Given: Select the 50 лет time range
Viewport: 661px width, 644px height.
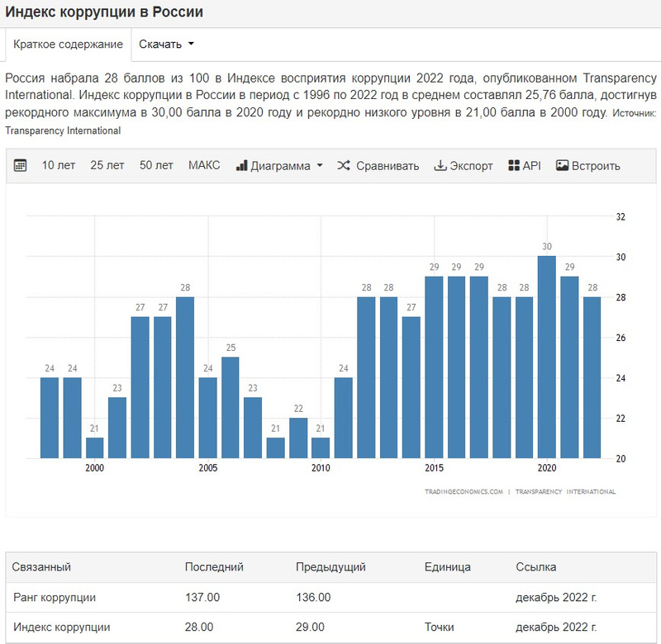Looking at the screenshot, I should point(156,166).
